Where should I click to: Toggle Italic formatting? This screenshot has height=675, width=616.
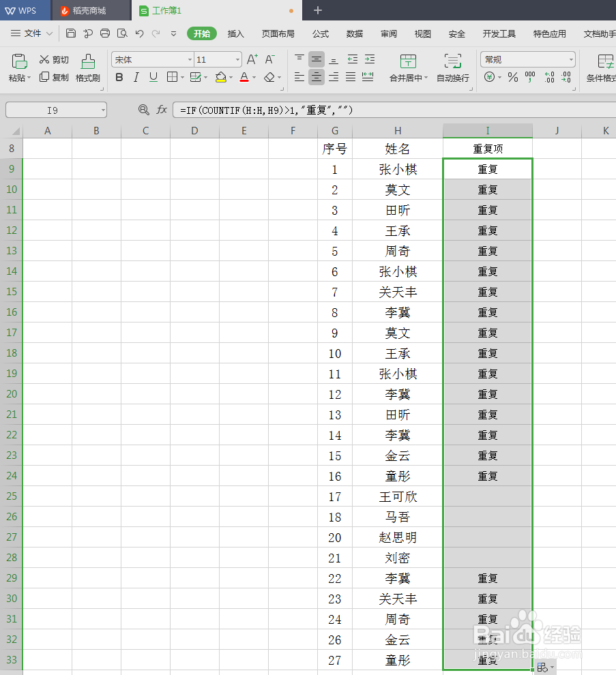tap(136, 78)
